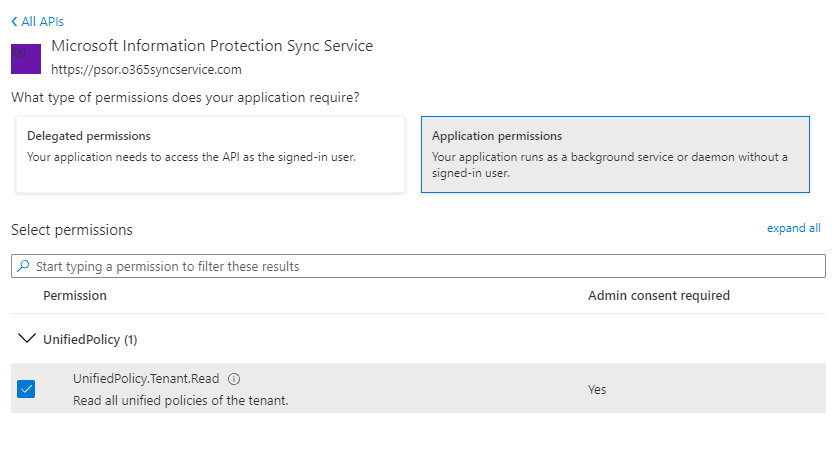Viewport: 832px width, 454px height.
Task: Click the psor.o365syncservice.com URL text
Action: click(x=146, y=70)
